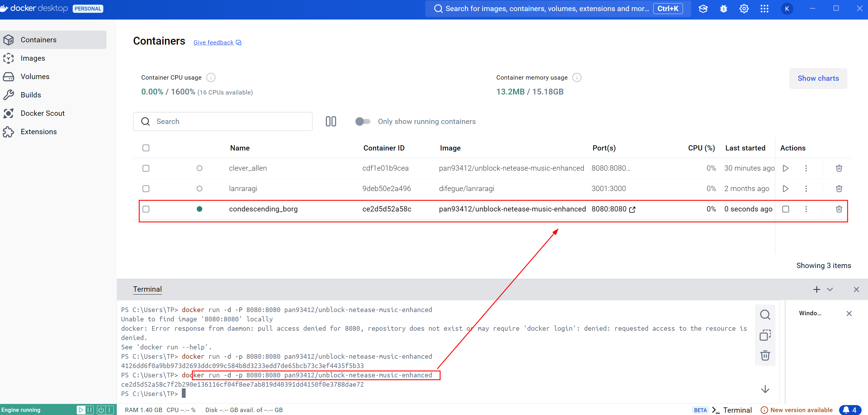This screenshot has height=415, width=868.
Task: Click terminal search magnifier icon
Action: click(765, 315)
